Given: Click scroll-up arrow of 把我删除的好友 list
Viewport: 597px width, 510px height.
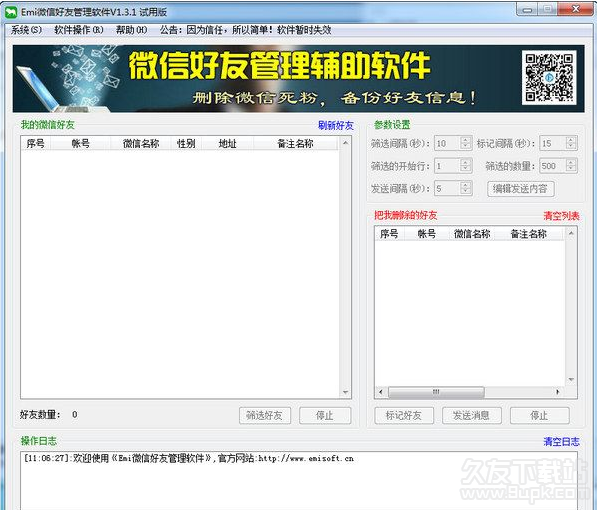Looking at the screenshot, I should pos(571,233).
